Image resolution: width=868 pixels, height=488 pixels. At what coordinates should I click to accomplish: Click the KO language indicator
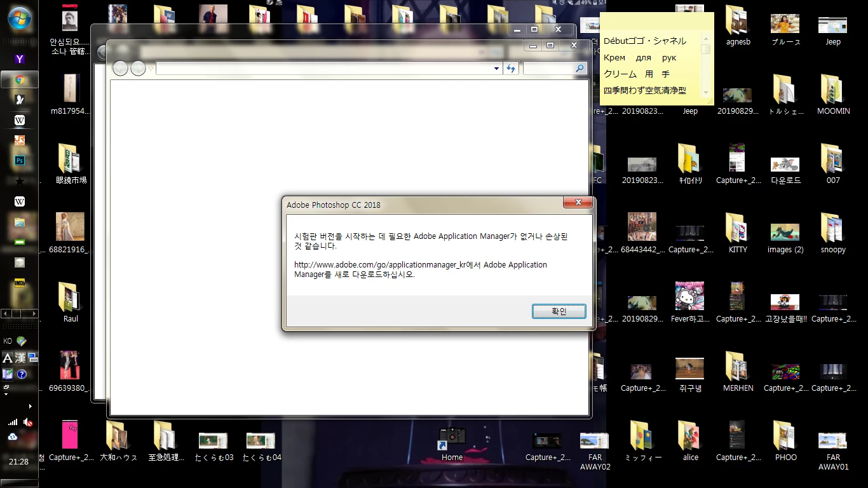pos(8,341)
